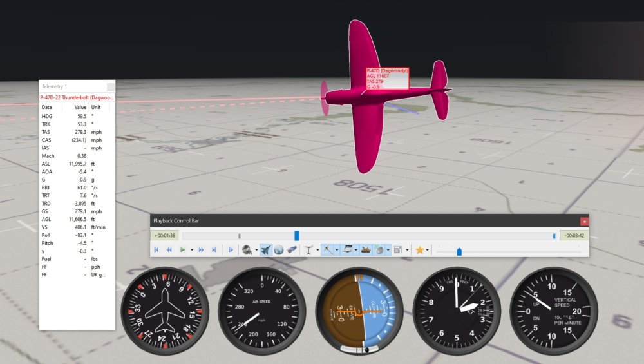The width and height of the screenshot is (644, 364).
Task: Toggle the ship objects icon
Action: tap(365, 250)
